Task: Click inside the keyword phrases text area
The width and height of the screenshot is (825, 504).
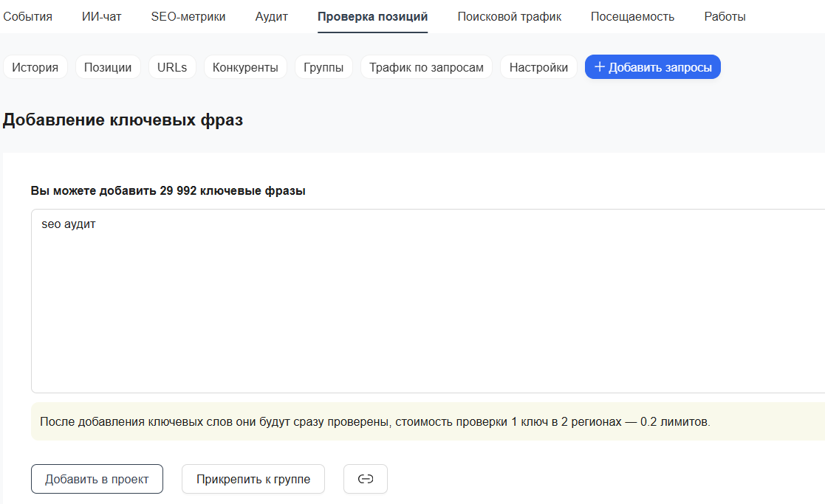Action: (x=427, y=301)
